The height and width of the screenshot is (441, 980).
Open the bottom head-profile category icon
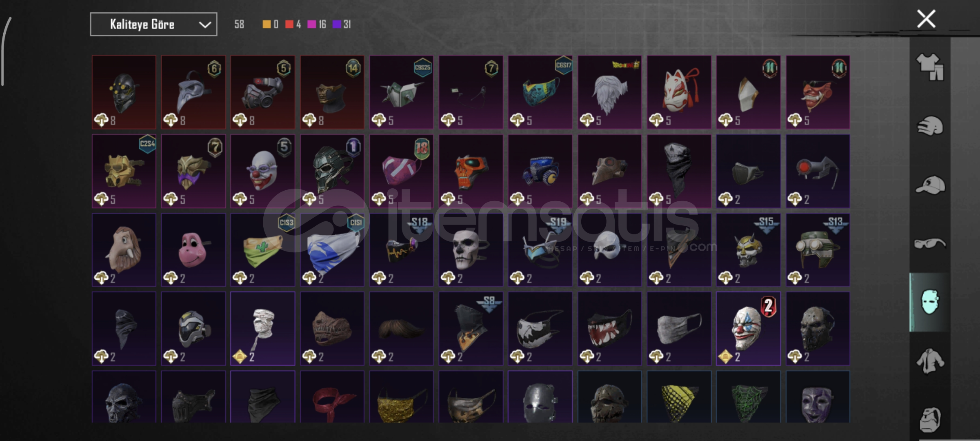[x=930, y=419]
